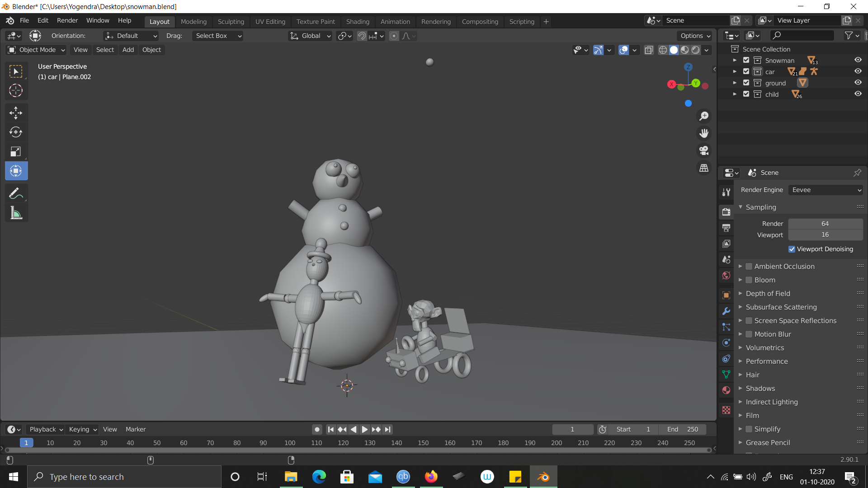Open the Render Engine dropdown

point(826,190)
